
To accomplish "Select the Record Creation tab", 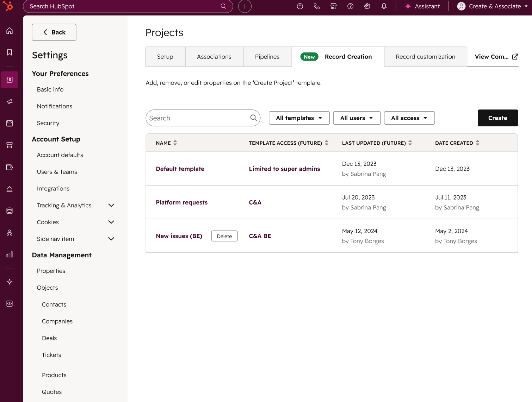I will tap(338, 57).
